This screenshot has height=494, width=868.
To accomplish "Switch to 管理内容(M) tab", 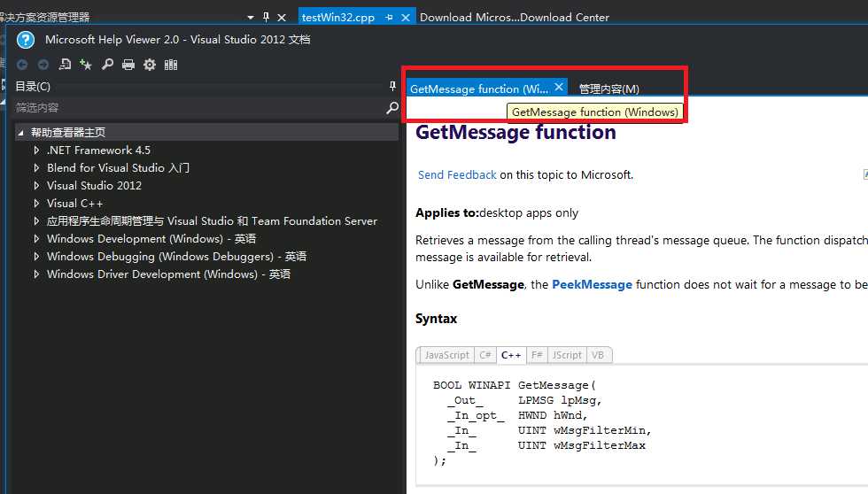I will (x=609, y=89).
